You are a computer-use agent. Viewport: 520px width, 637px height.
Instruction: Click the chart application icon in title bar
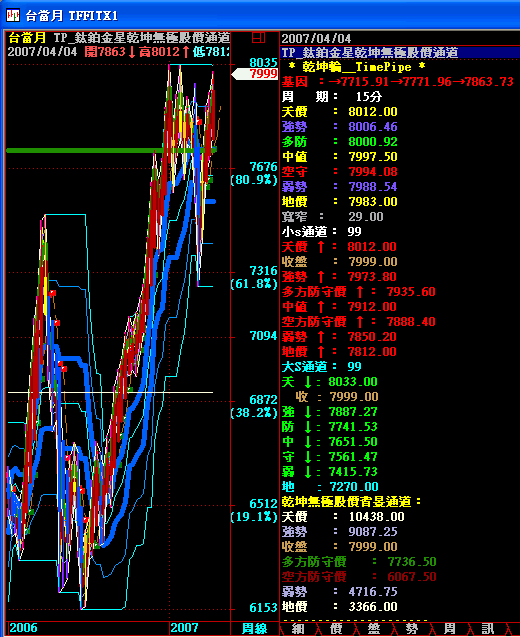[13, 16]
